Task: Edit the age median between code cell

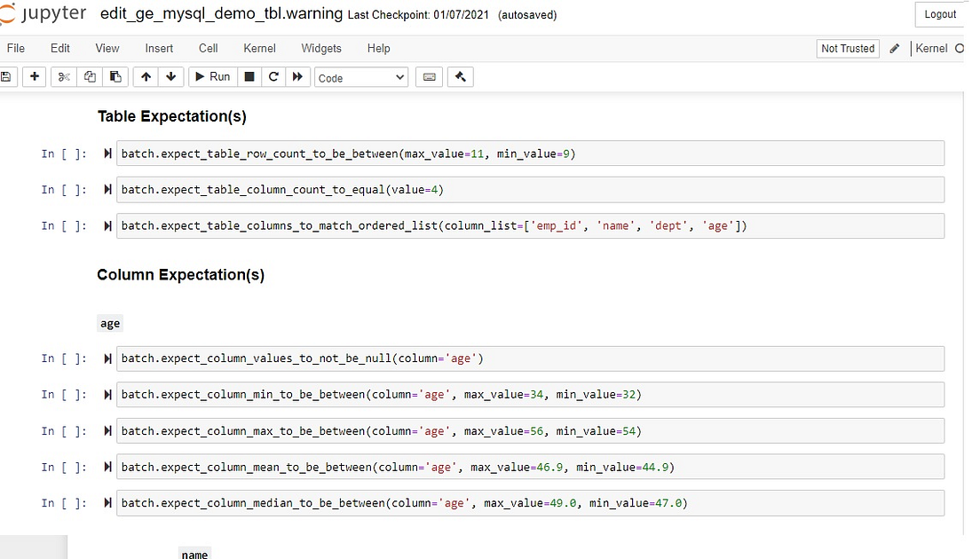Action: pos(530,503)
